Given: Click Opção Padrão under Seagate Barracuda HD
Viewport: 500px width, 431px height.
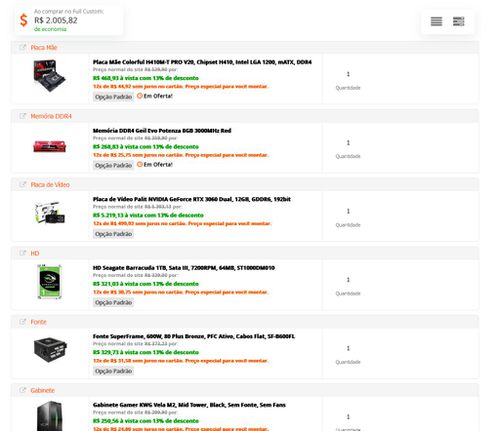Looking at the screenshot, I should pos(113,302).
